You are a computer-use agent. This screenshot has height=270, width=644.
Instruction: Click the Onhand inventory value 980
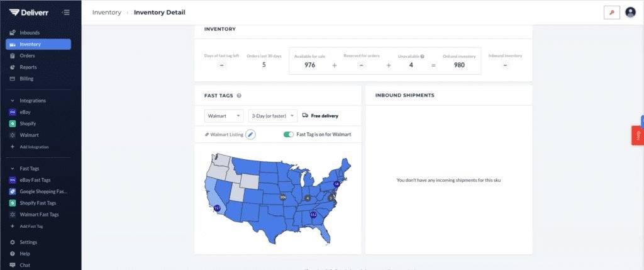pos(459,65)
